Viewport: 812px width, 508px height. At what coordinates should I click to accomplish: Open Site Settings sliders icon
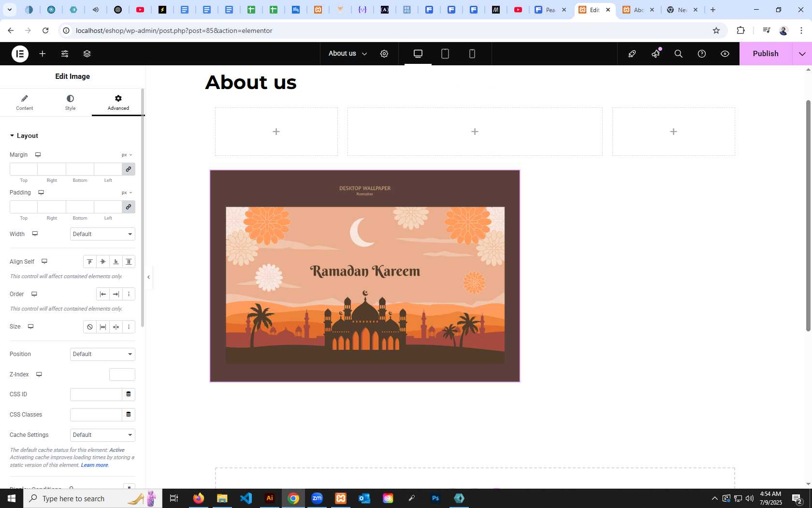click(x=65, y=54)
